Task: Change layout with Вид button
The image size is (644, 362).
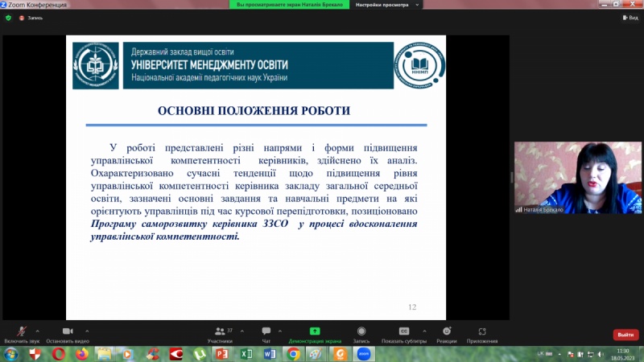Action: click(x=629, y=17)
